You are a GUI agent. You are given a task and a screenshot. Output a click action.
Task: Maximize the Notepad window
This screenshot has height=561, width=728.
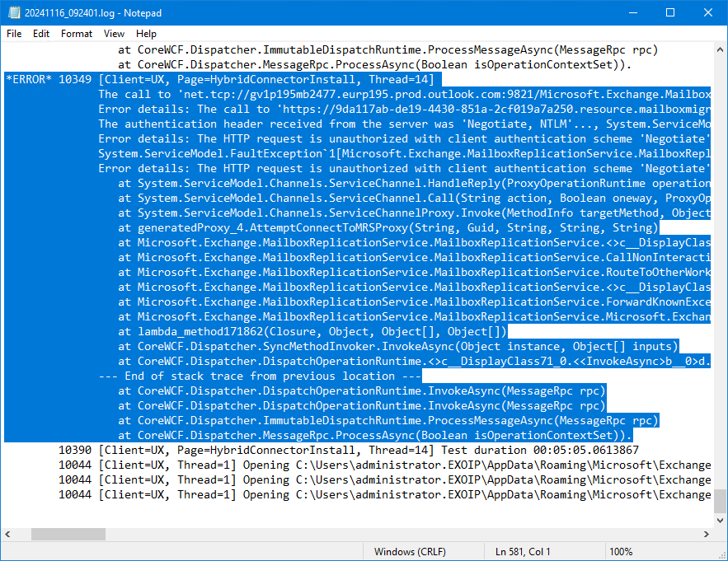(x=670, y=12)
